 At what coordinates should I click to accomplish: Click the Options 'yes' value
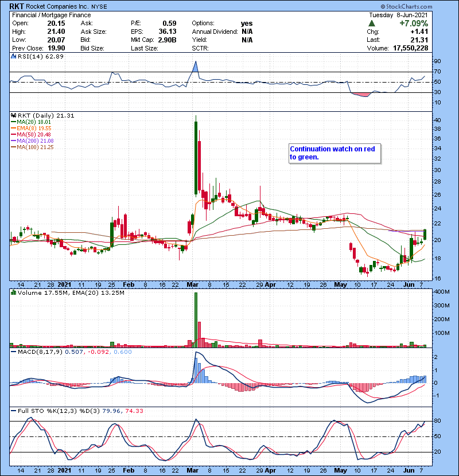click(246, 24)
